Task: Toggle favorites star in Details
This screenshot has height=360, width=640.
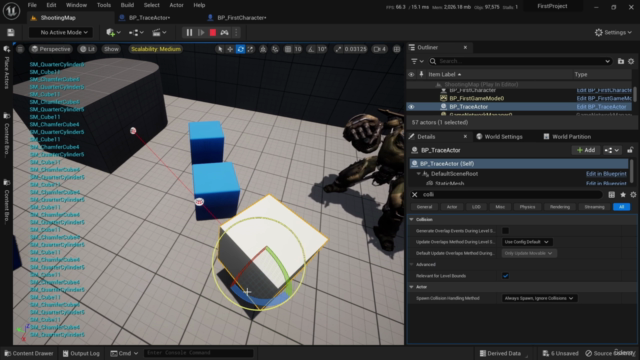Action: [x=623, y=195]
